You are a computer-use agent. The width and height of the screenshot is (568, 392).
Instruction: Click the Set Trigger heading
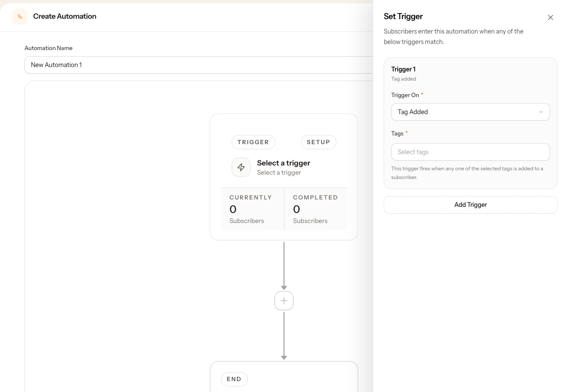[x=403, y=17]
